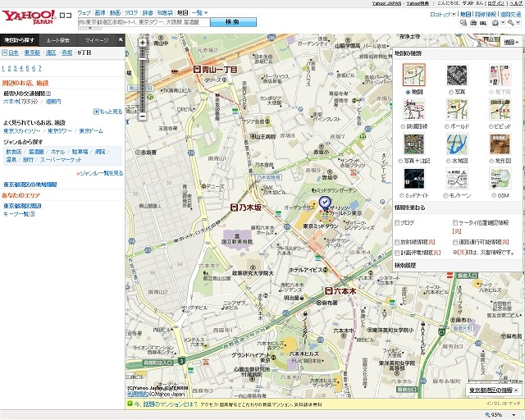Select the モノトーン map thumbnail
The width and height of the screenshot is (525, 420).
[x=457, y=179]
